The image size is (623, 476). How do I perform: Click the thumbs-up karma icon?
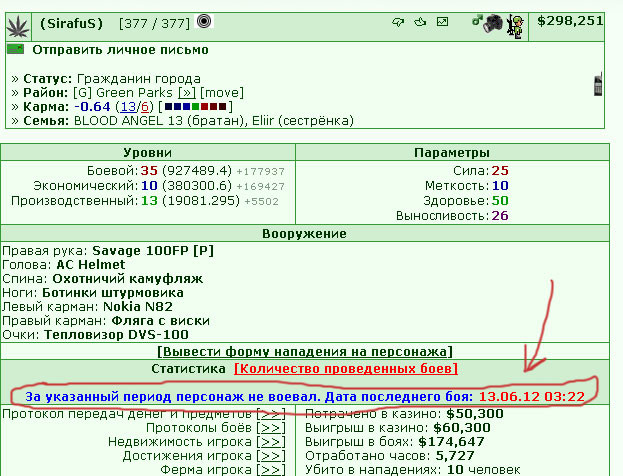click(420, 21)
